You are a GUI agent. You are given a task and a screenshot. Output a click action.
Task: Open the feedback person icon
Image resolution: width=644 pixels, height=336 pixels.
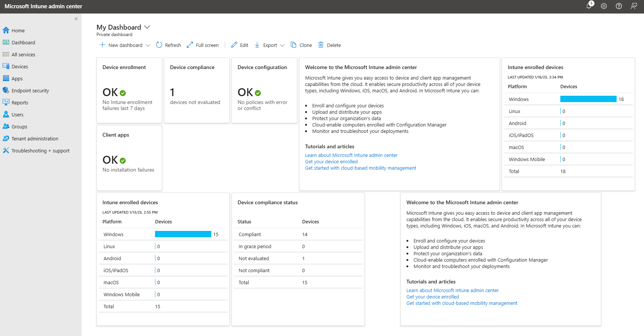point(634,6)
